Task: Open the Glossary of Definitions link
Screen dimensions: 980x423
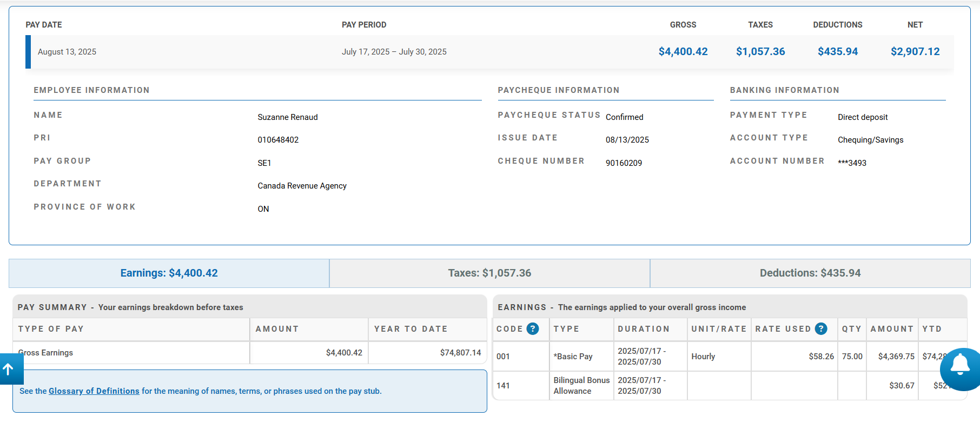Action: (x=94, y=391)
